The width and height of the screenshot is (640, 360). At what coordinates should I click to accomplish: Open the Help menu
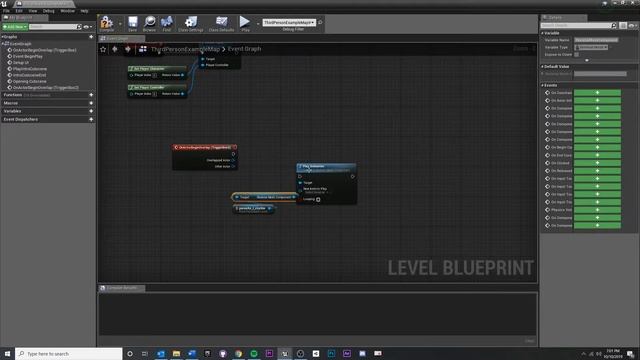84,11
